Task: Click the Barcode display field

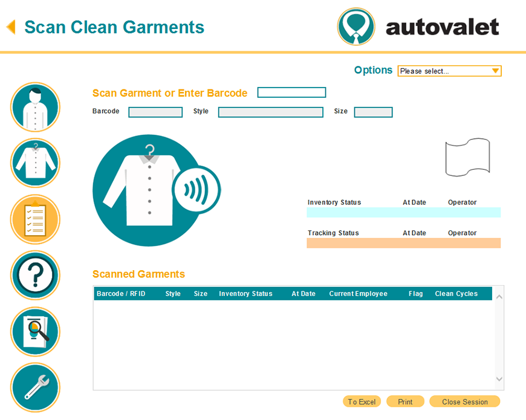Action: [x=155, y=112]
